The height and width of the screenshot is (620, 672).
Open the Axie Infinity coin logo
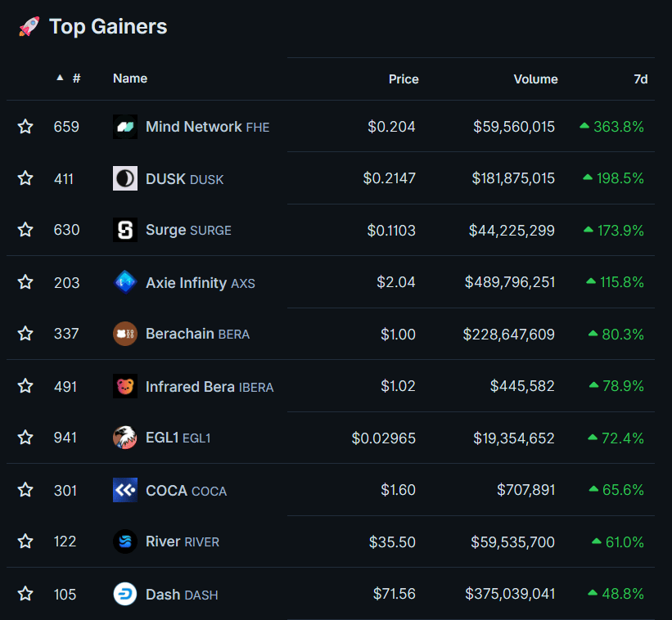[125, 282]
